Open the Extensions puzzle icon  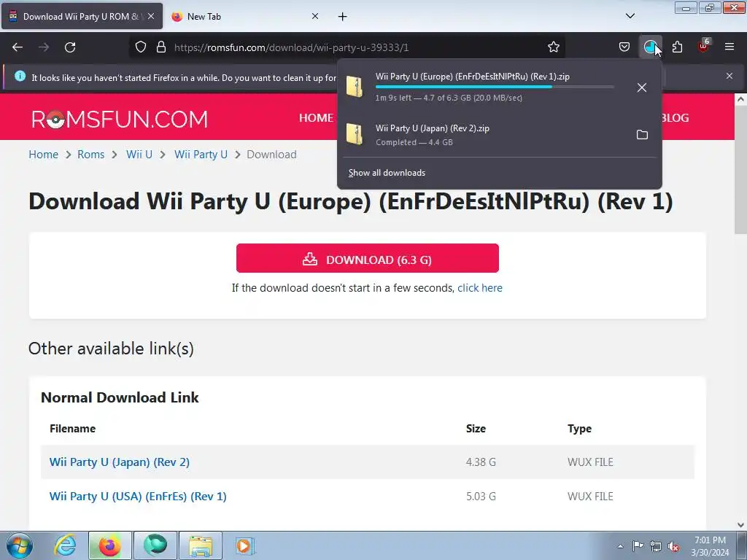[x=677, y=47]
